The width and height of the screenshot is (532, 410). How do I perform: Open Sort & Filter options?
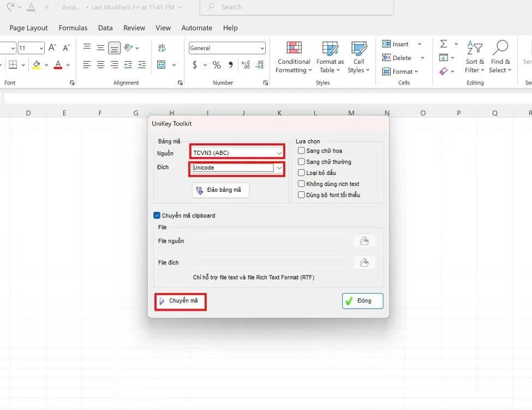[x=475, y=57]
